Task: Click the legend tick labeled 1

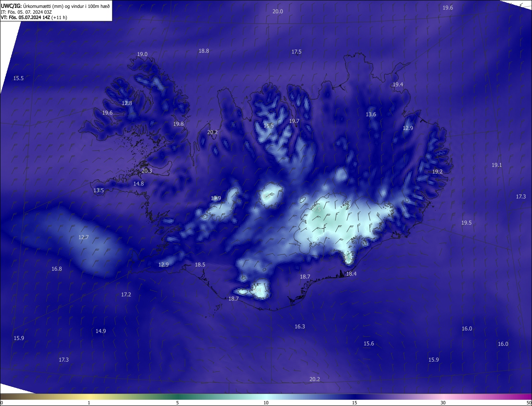Action: (89, 403)
